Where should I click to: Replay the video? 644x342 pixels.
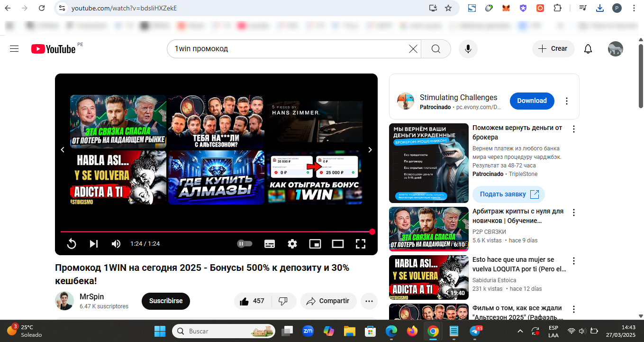point(72,244)
